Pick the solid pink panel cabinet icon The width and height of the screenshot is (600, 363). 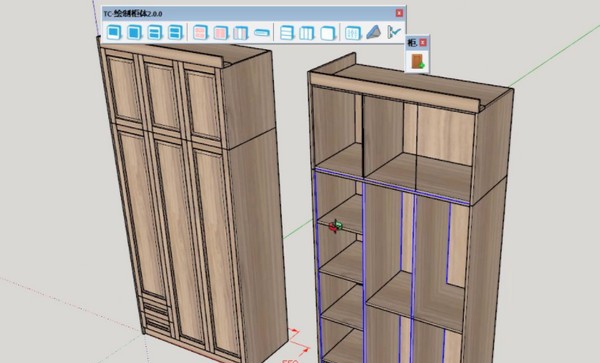[x=221, y=33]
